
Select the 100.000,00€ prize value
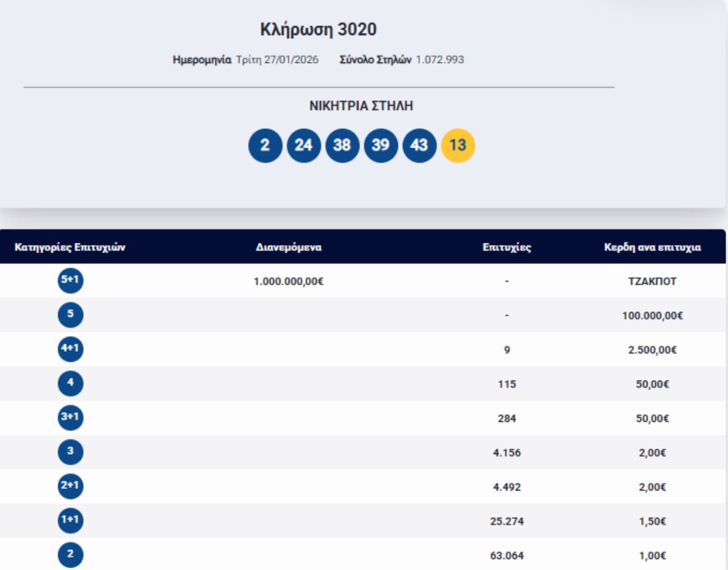pyautogui.click(x=653, y=316)
